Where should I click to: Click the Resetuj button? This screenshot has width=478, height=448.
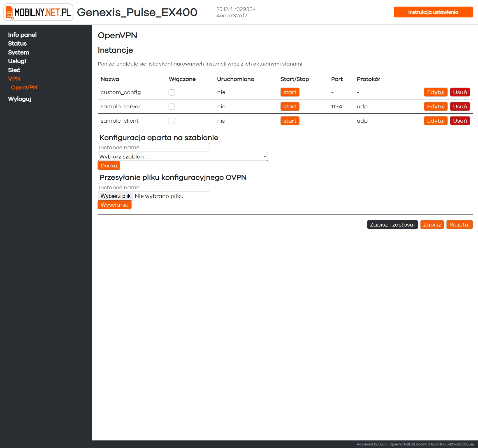point(460,225)
